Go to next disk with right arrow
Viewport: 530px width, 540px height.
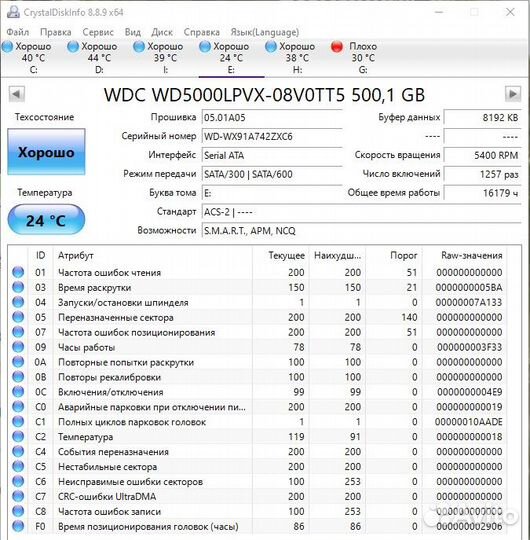click(513, 94)
